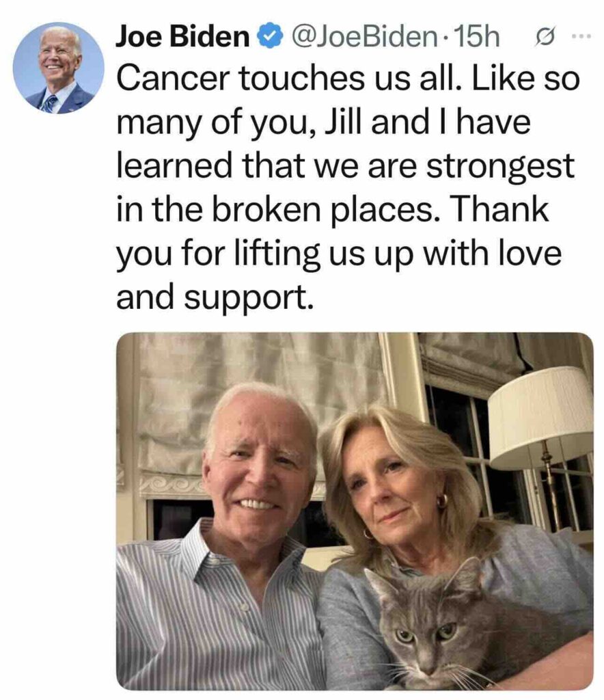Click the blue verified checkmark badge

click(x=271, y=37)
